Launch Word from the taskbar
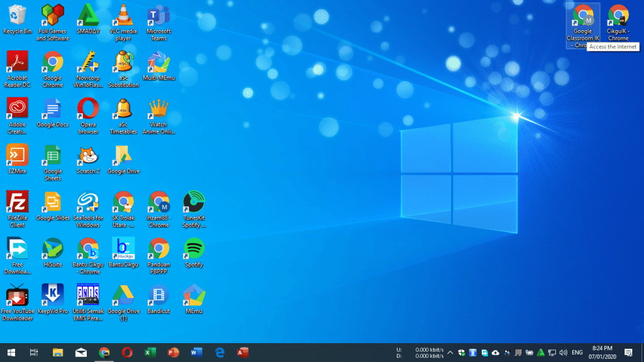 point(197,353)
